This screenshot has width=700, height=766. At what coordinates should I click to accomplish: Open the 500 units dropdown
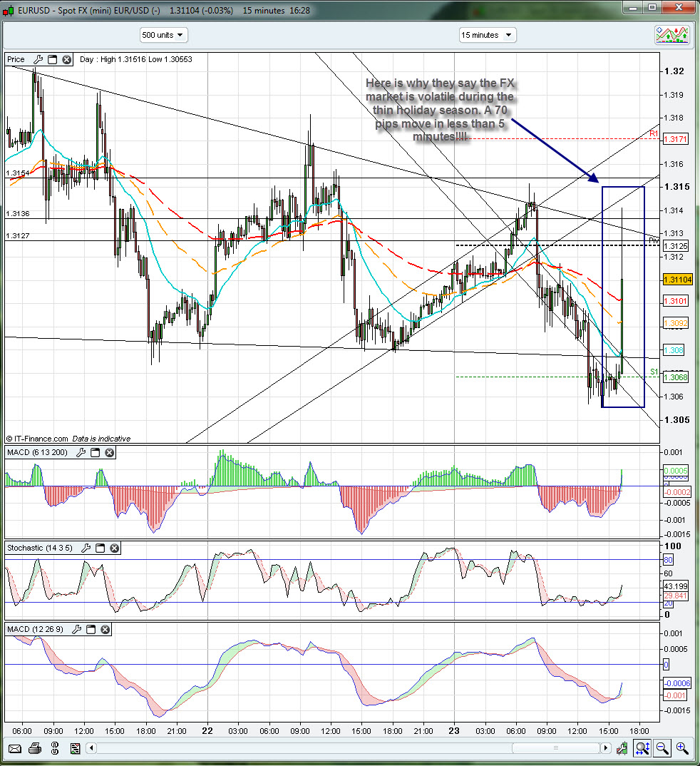click(163, 35)
